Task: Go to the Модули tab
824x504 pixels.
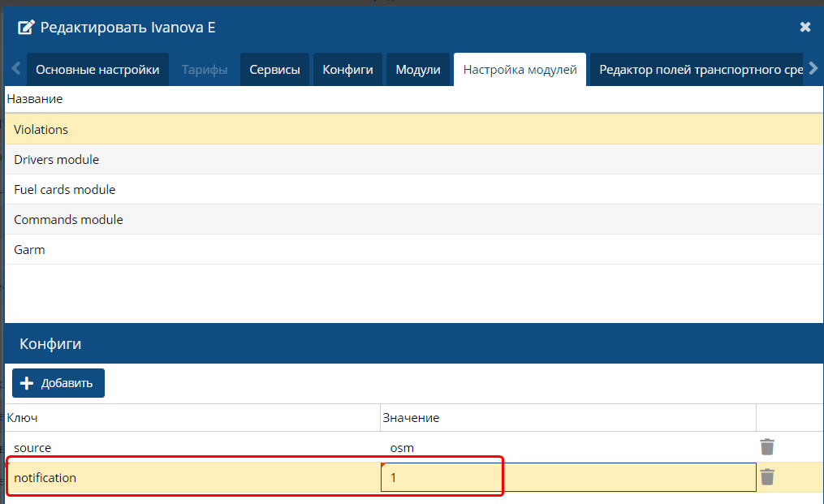Action: [x=417, y=70]
